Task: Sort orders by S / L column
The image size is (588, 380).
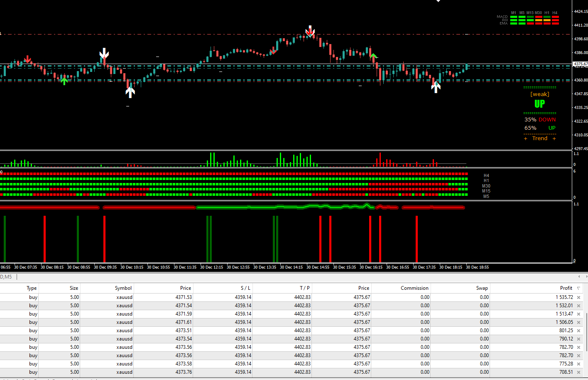Action: click(245, 288)
